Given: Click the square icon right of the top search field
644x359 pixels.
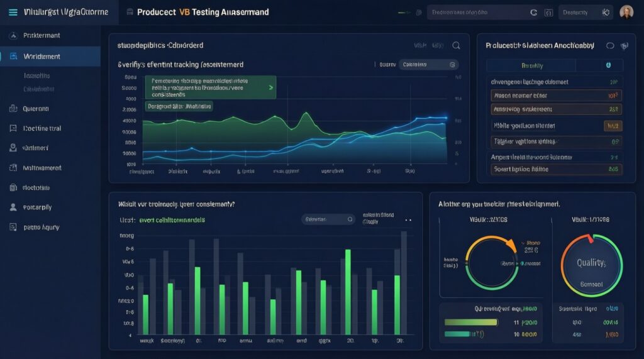Looking at the screenshot, I should click(x=548, y=12).
